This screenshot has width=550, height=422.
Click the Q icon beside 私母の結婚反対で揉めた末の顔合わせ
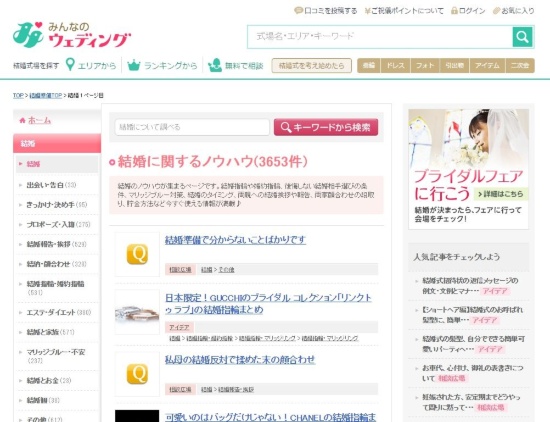pos(137,374)
